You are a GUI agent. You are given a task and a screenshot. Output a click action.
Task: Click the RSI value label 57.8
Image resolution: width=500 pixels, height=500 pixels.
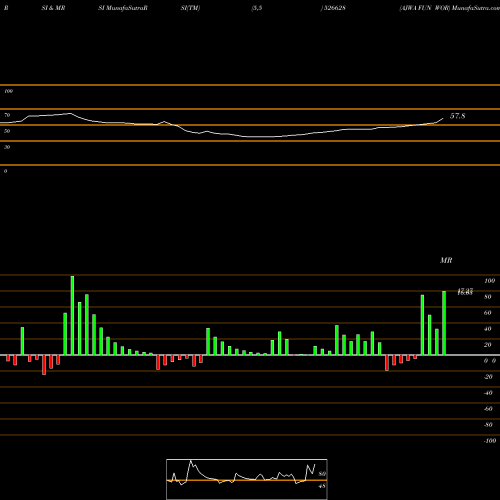coord(457,116)
